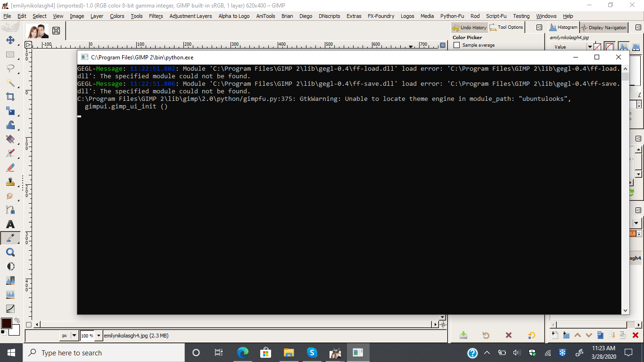Create a new layer group
This screenshot has height=362, width=644.
(x=566, y=335)
